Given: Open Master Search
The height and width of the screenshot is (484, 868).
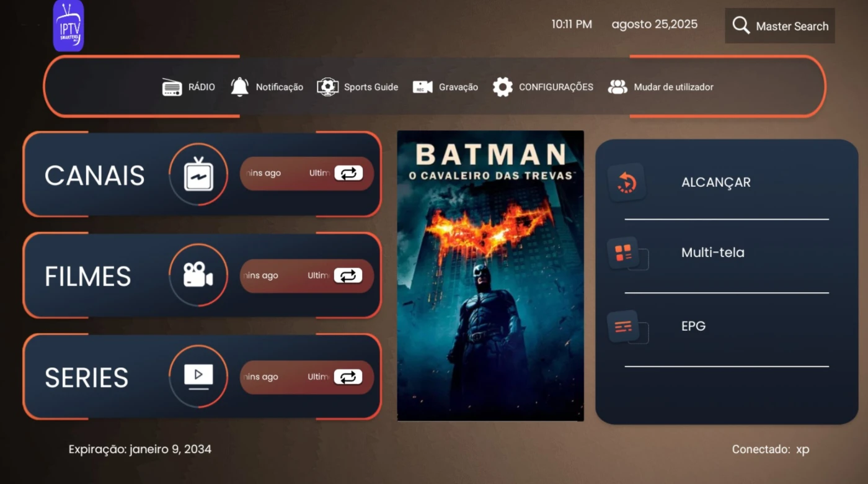Looking at the screenshot, I should click(780, 26).
